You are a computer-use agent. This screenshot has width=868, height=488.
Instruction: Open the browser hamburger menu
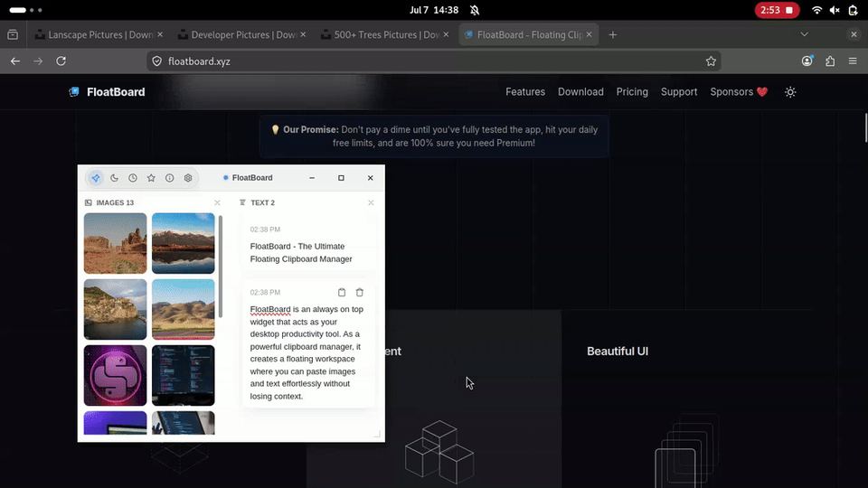pos(853,61)
